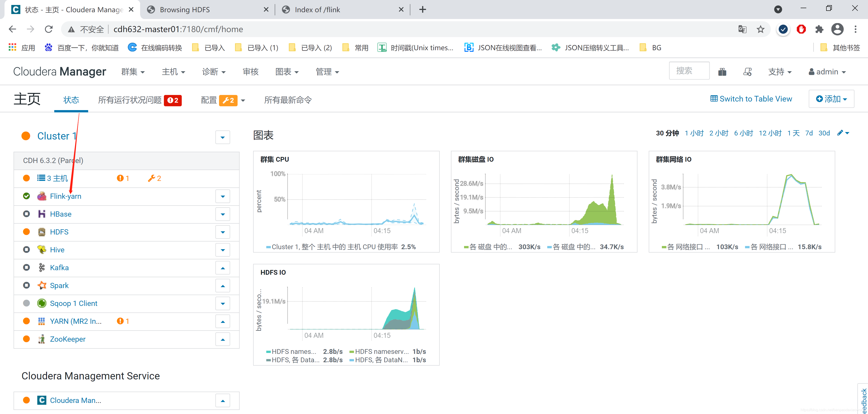
Task: Select the 30d time range
Action: pos(824,133)
